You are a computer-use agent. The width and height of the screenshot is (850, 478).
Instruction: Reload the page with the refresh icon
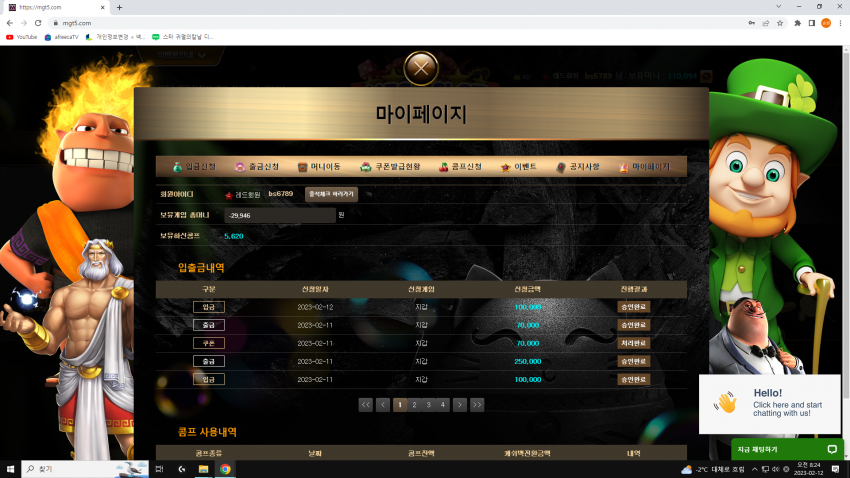click(x=38, y=23)
